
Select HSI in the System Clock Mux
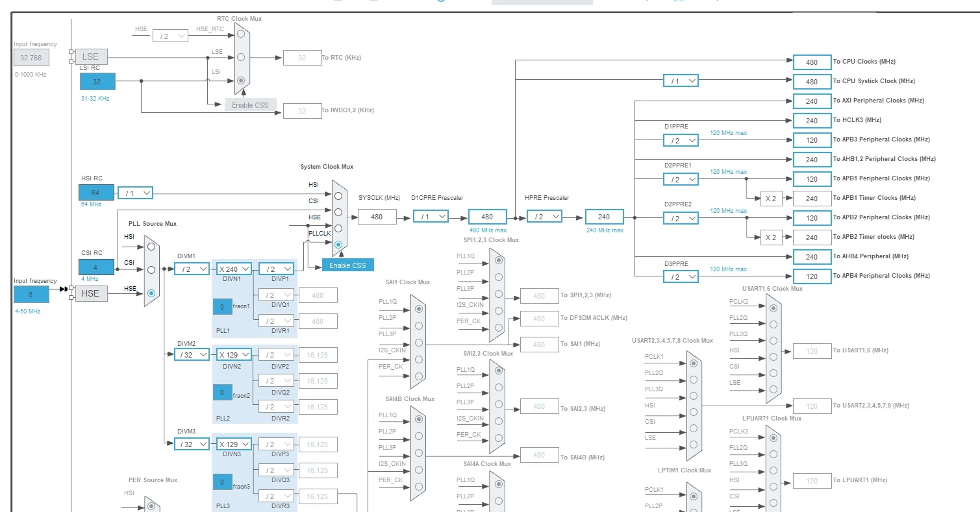coord(338,196)
